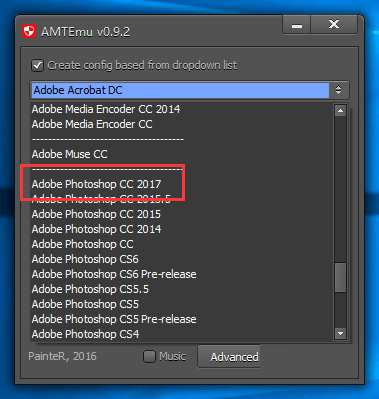Click the list scrollbar thumb
Viewport: 379px width, 399px height.
click(x=340, y=277)
